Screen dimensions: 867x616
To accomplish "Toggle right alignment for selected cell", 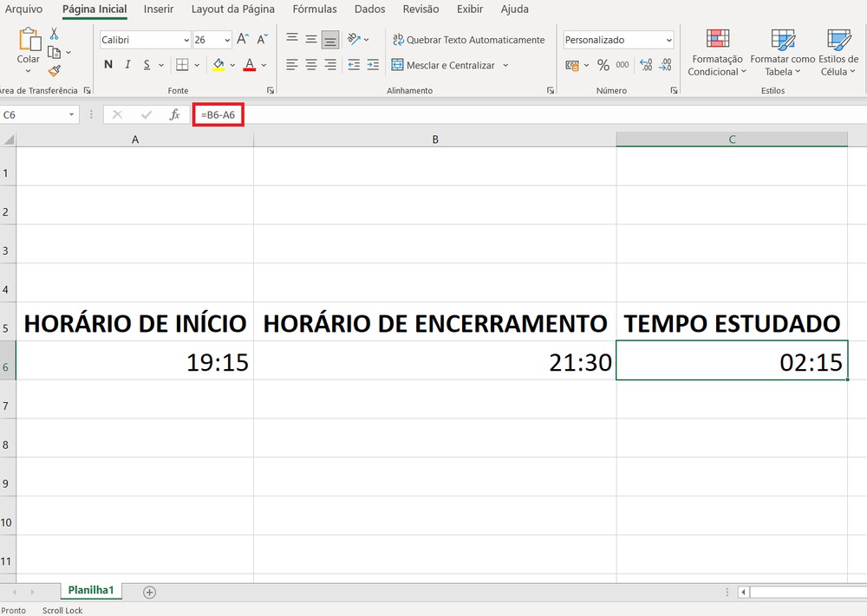I will (x=330, y=65).
